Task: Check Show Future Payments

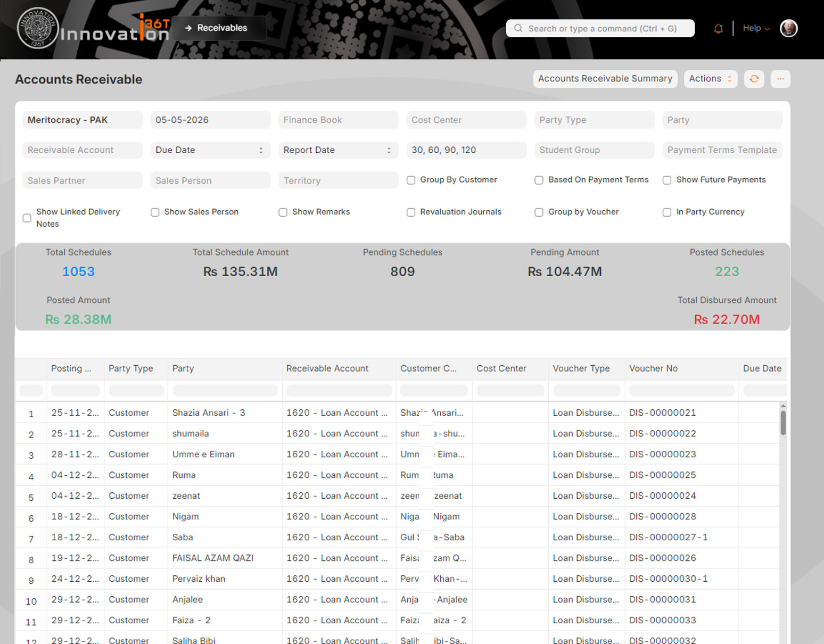Action: 666,180
